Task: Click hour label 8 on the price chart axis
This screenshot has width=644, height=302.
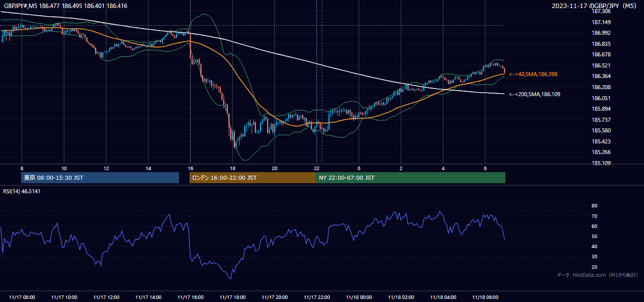Action: 22,168
